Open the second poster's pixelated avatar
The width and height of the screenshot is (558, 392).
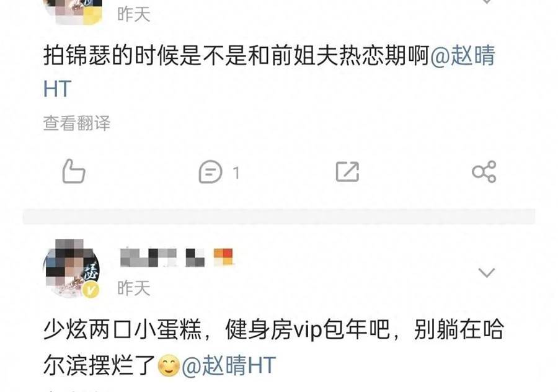coord(71,268)
